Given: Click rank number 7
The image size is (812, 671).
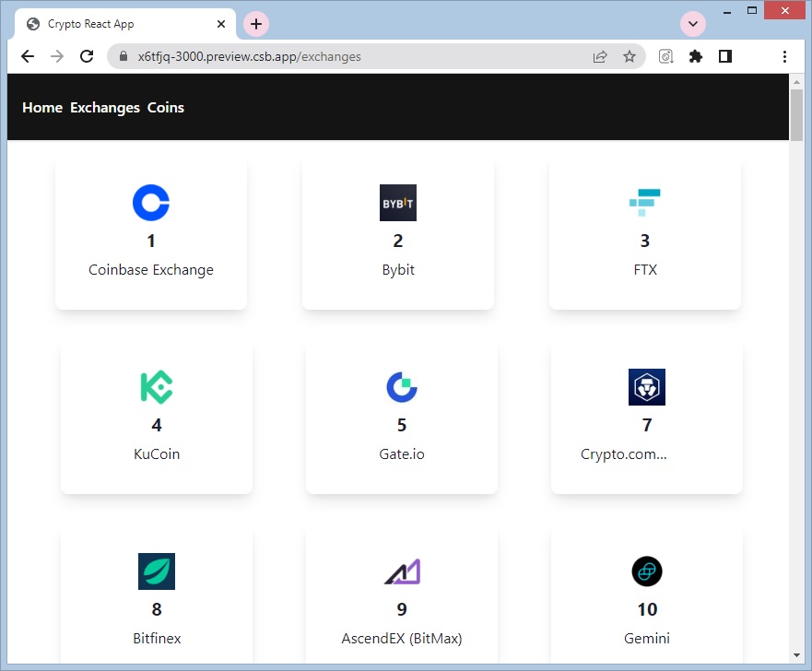Looking at the screenshot, I should 647,425.
